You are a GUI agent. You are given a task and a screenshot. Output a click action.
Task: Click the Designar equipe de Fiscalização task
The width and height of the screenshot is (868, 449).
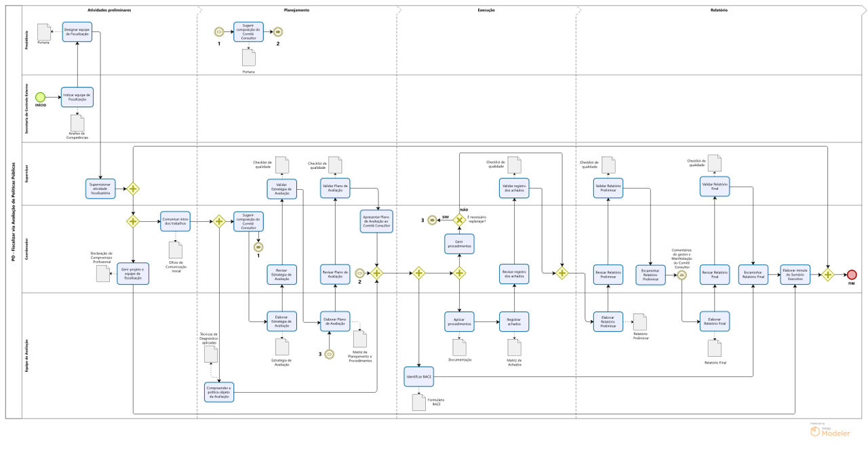pyautogui.click(x=77, y=32)
